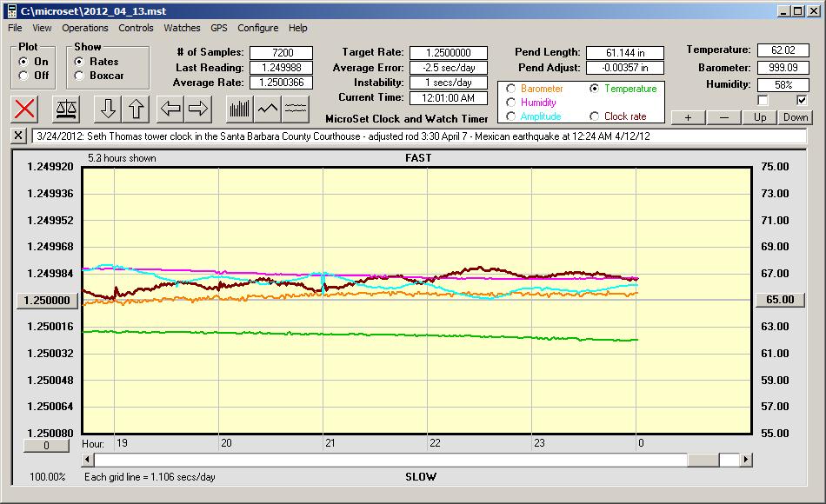This screenshot has height=504, width=826.
Task: Click the # of Samples field
Action: click(282, 53)
